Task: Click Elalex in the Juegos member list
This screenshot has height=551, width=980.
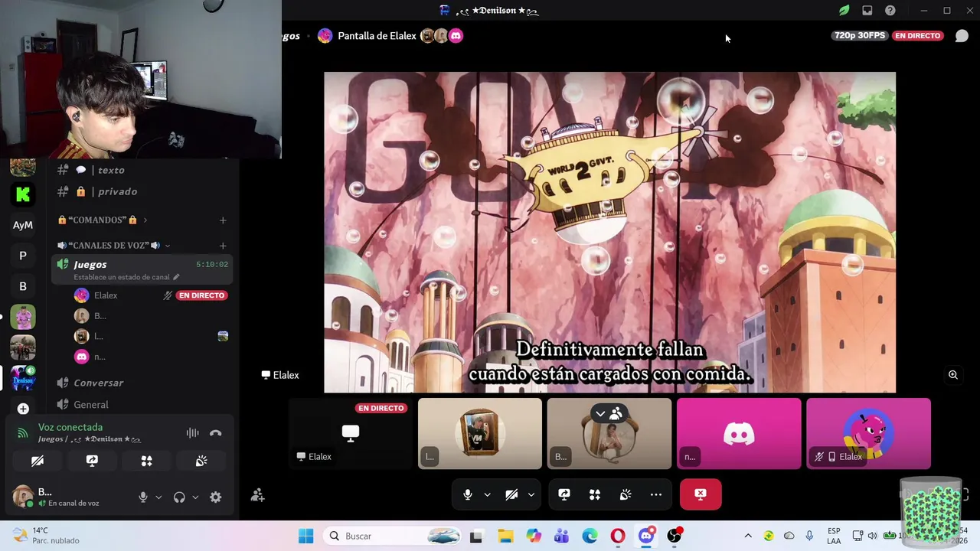Action: pyautogui.click(x=105, y=295)
